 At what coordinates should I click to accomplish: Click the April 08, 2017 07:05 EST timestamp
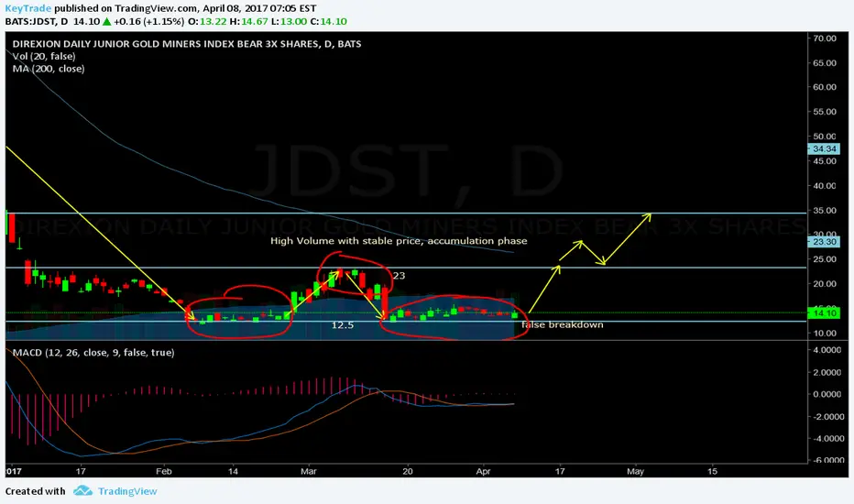pyautogui.click(x=258, y=8)
